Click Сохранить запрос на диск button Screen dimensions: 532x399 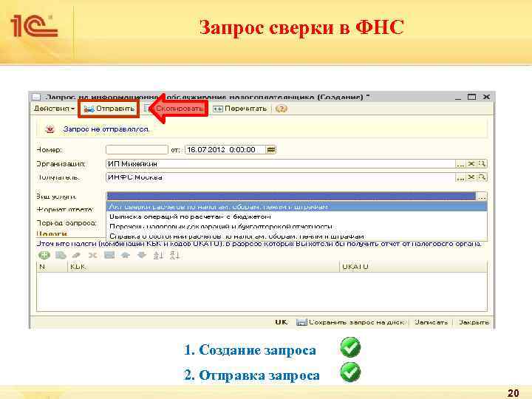[350, 322]
